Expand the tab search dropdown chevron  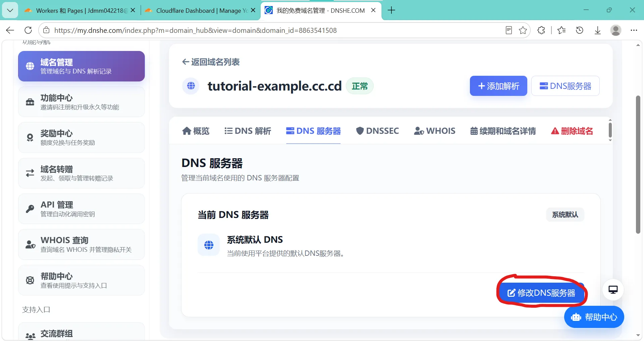coord(10,10)
